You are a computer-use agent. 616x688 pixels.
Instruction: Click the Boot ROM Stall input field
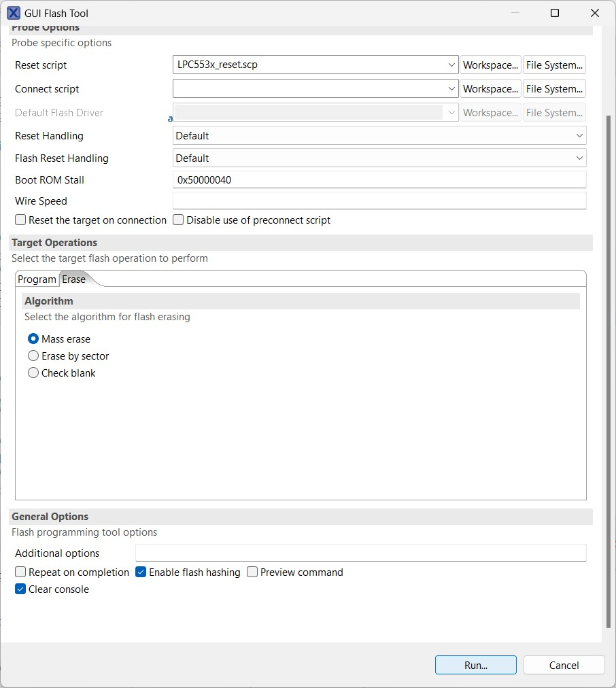(379, 179)
